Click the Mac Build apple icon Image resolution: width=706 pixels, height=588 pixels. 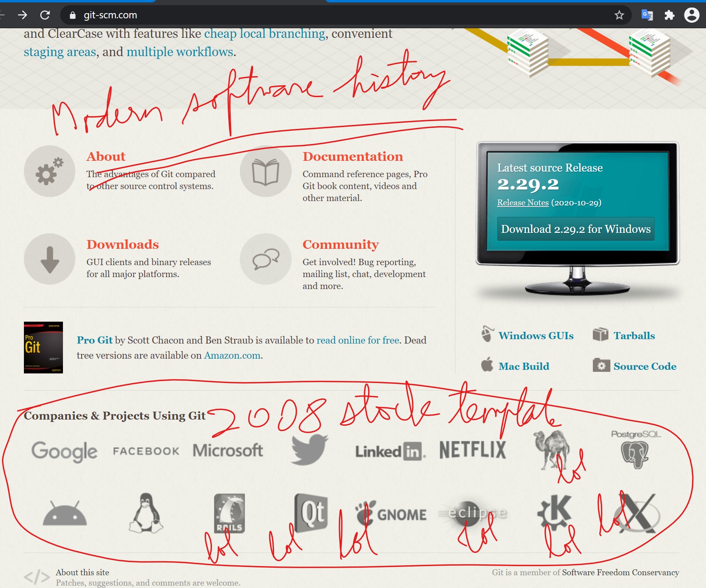[487, 364]
